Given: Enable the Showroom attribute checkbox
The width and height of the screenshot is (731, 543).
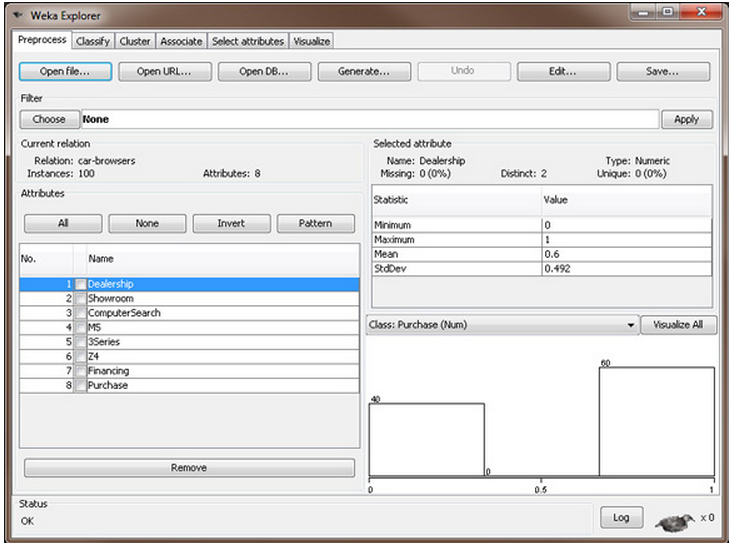Looking at the screenshot, I should pos(80,299).
